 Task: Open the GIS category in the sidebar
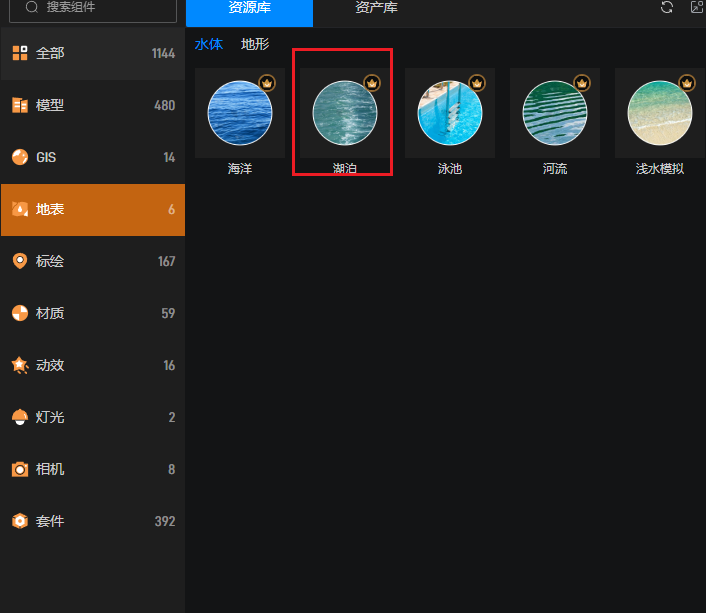coord(92,157)
